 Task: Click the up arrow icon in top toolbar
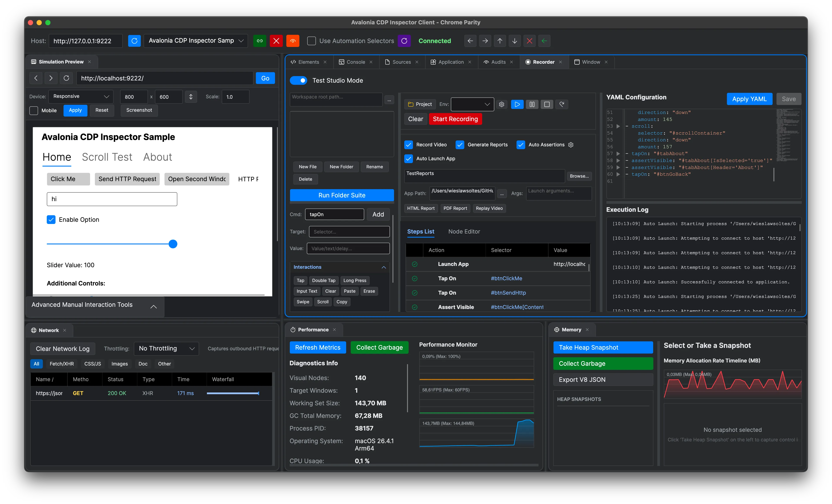pos(500,41)
